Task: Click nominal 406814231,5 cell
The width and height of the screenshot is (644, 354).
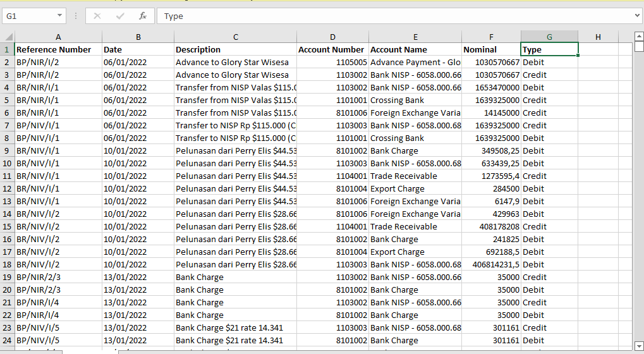Action: coord(491,265)
